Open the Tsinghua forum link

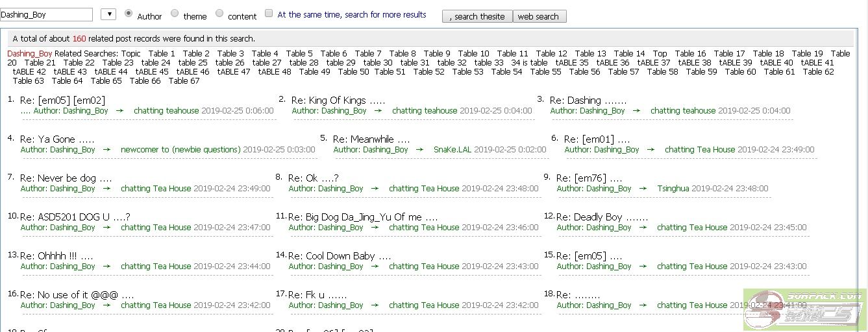pyautogui.click(x=673, y=189)
